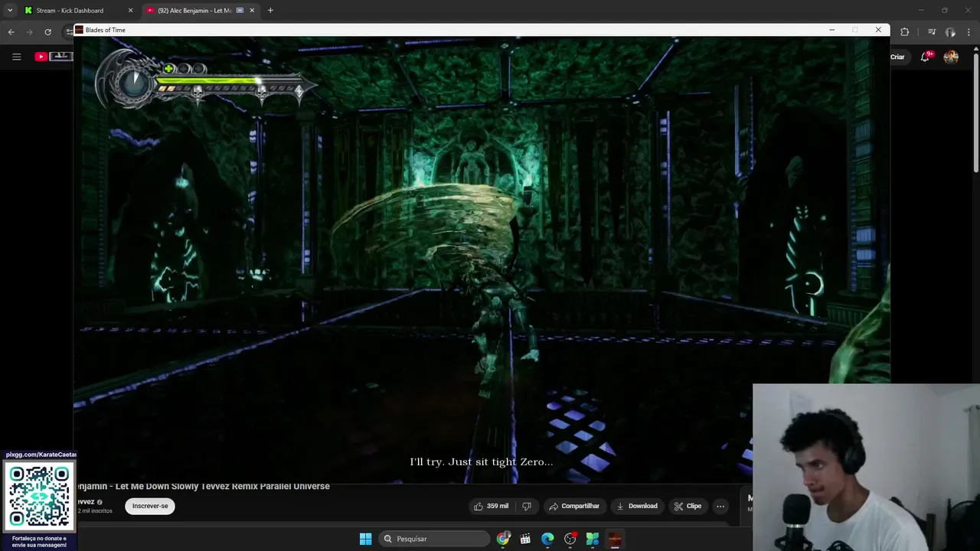The image size is (980, 551).
Task: Dislike the video with thumbs down
Action: tap(526, 506)
